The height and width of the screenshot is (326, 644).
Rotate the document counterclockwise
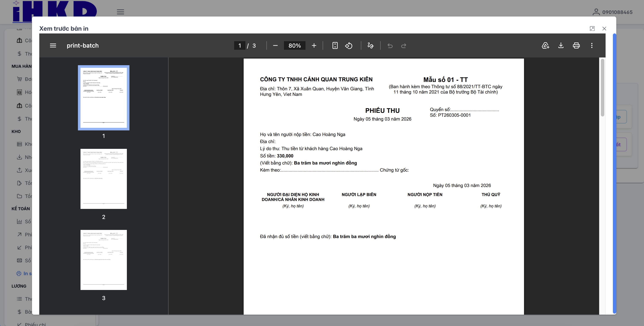click(349, 45)
